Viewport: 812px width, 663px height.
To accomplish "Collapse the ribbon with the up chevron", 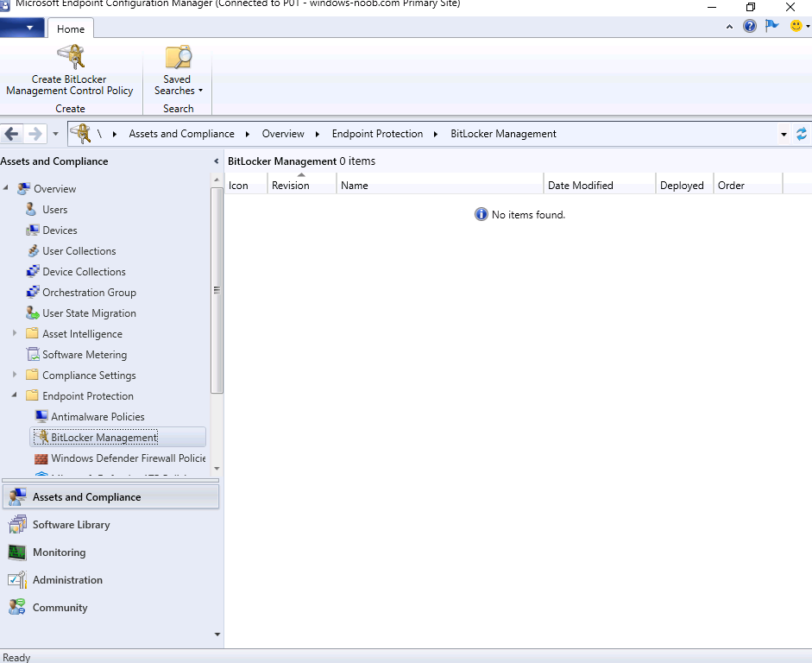I will click(x=729, y=27).
